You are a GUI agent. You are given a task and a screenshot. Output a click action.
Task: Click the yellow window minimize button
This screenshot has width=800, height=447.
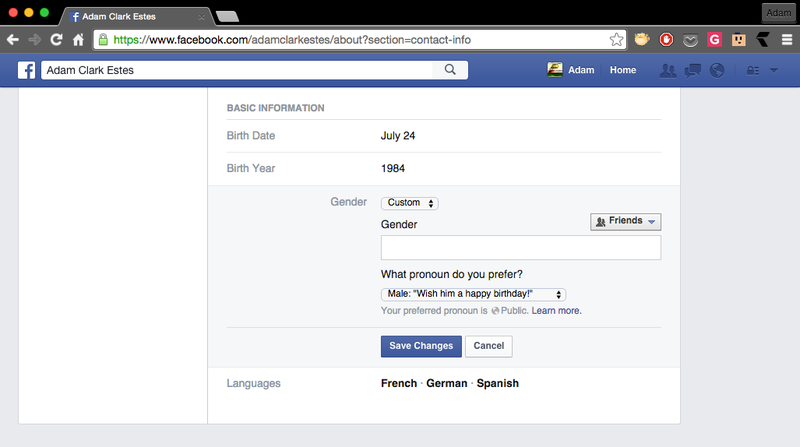point(29,13)
